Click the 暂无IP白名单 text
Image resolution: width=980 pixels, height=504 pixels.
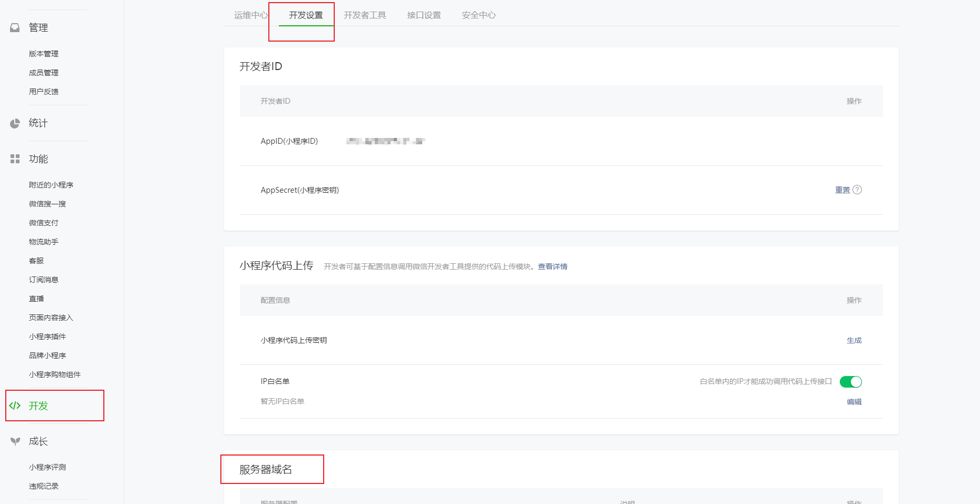(x=283, y=401)
